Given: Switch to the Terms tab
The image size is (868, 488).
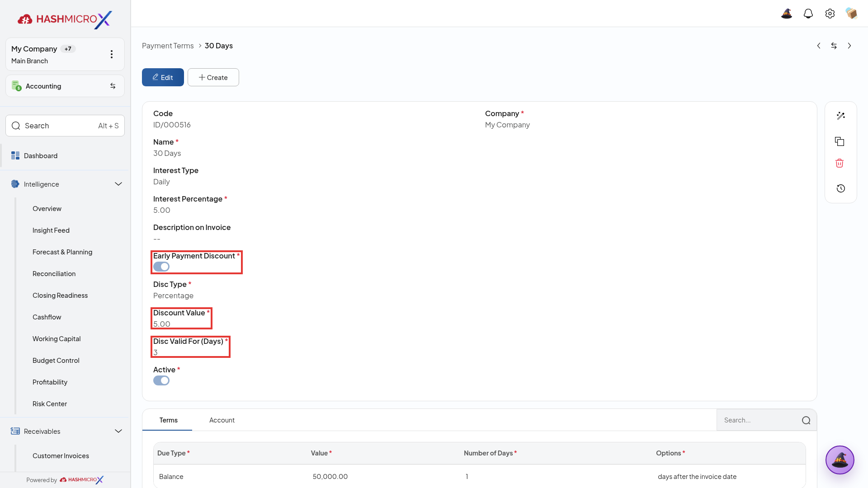Looking at the screenshot, I should tap(168, 420).
